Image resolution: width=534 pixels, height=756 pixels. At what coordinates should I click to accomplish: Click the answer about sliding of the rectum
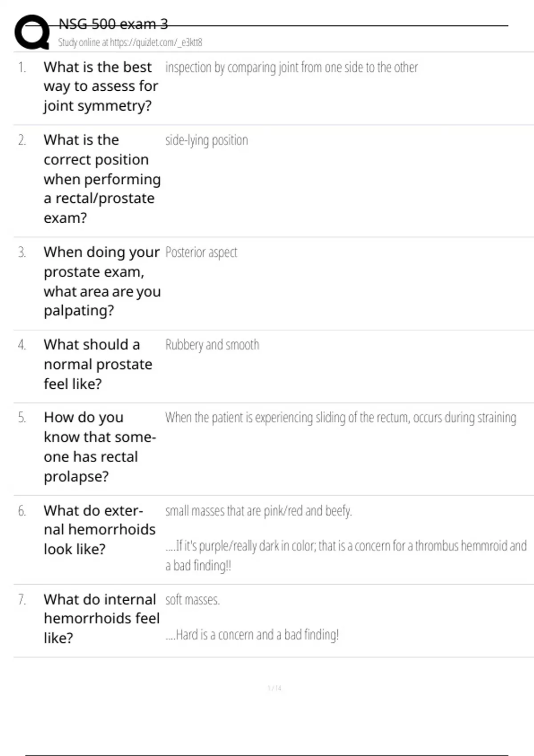(340, 418)
